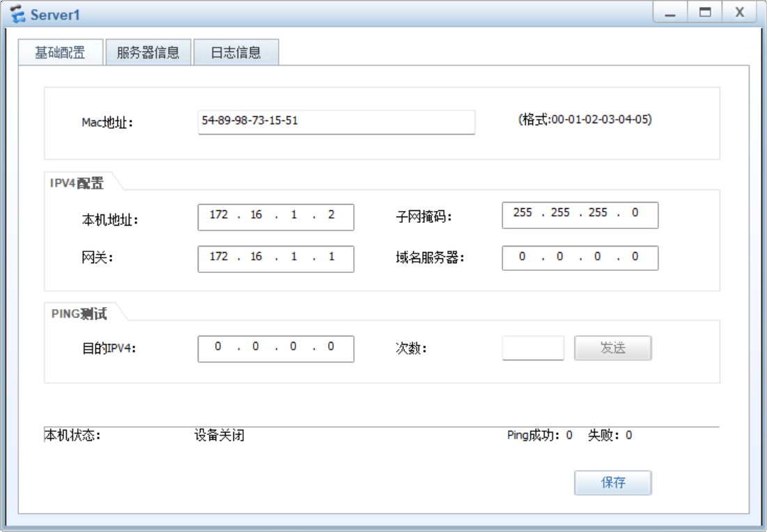Click the 网关 IP input field

pos(276,258)
